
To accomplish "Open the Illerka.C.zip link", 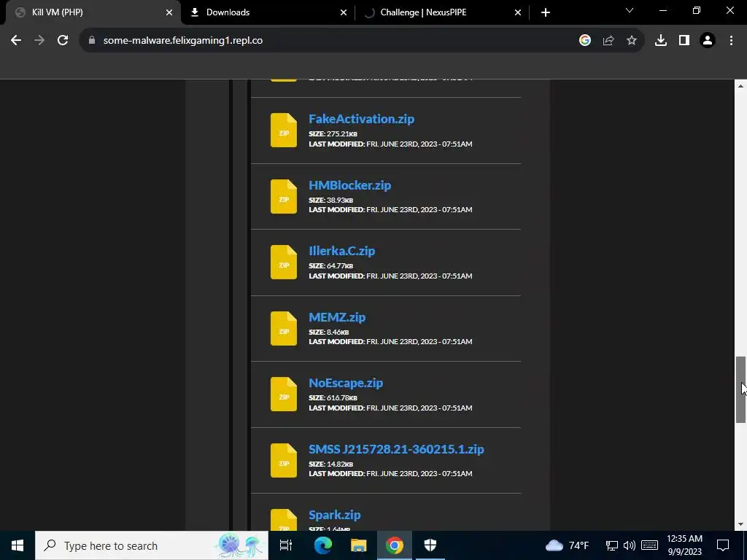I will 341,251.
